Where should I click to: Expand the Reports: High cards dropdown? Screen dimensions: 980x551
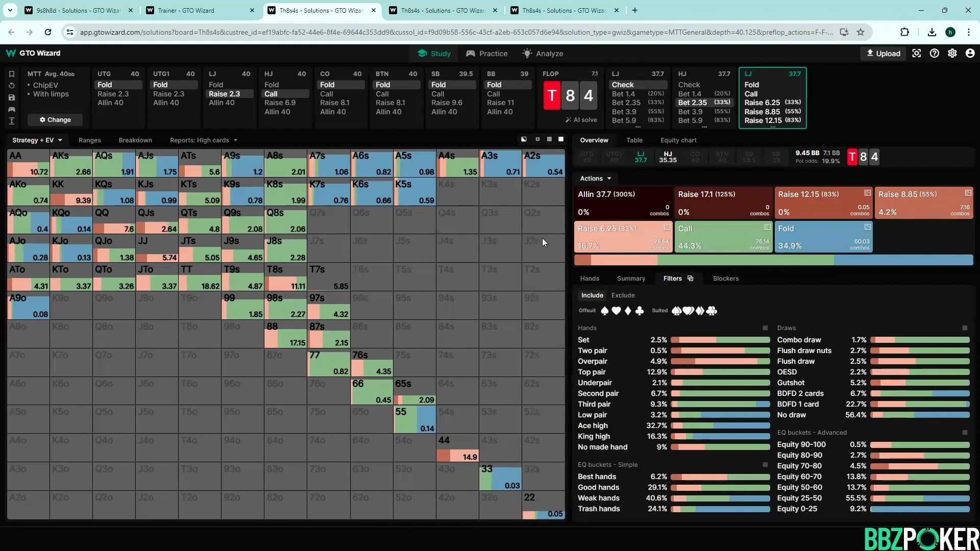tap(203, 140)
